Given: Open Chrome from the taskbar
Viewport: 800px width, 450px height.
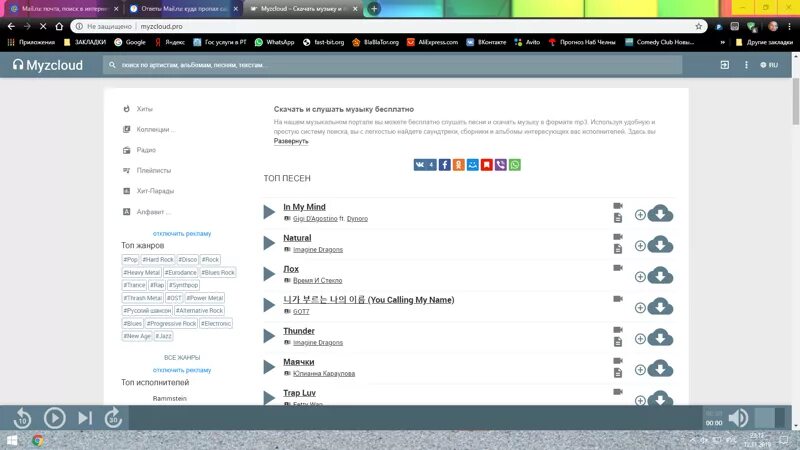Looking at the screenshot, I should pos(37,440).
